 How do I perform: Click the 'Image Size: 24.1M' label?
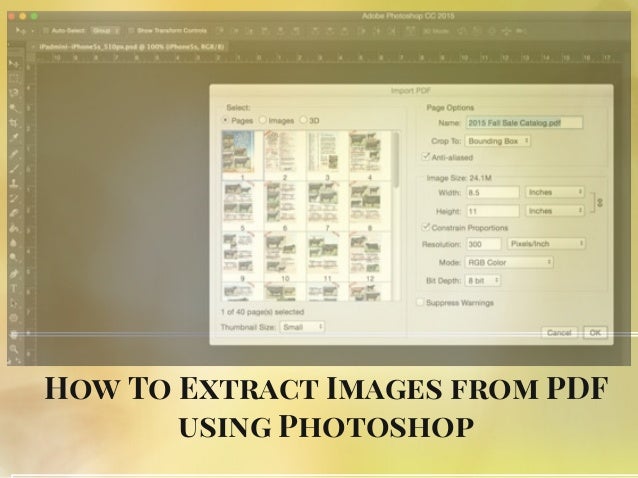click(459, 178)
